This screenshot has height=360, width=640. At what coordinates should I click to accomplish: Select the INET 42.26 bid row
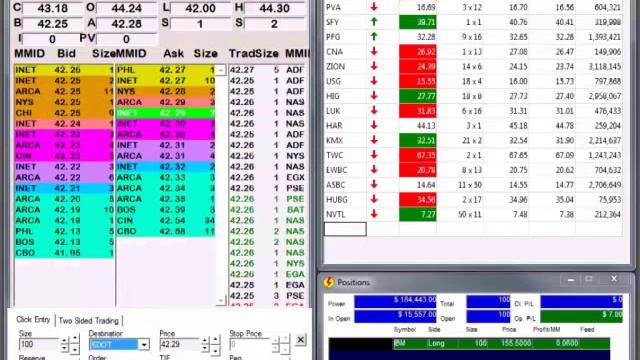pos(64,70)
